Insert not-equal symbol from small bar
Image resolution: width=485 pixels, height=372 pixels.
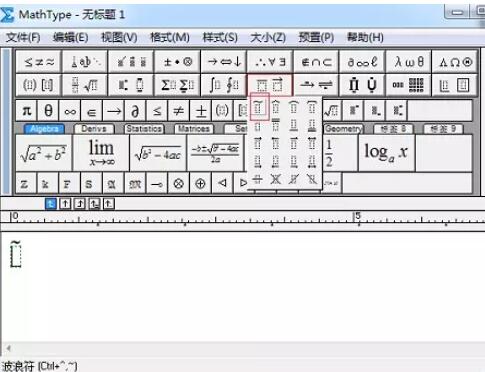point(178,111)
